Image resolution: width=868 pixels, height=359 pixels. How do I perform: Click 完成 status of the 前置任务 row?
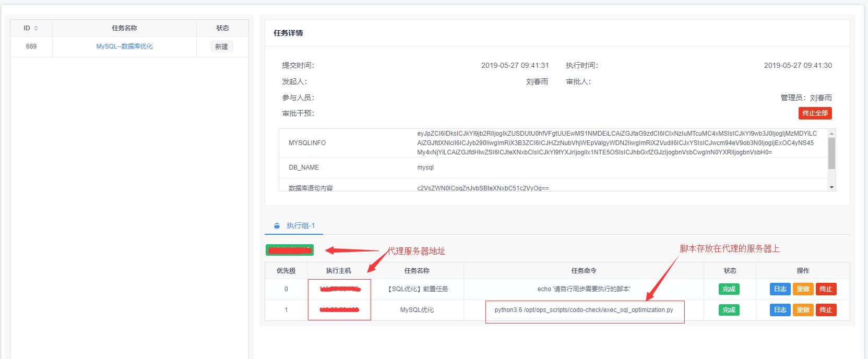pyautogui.click(x=729, y=289)
